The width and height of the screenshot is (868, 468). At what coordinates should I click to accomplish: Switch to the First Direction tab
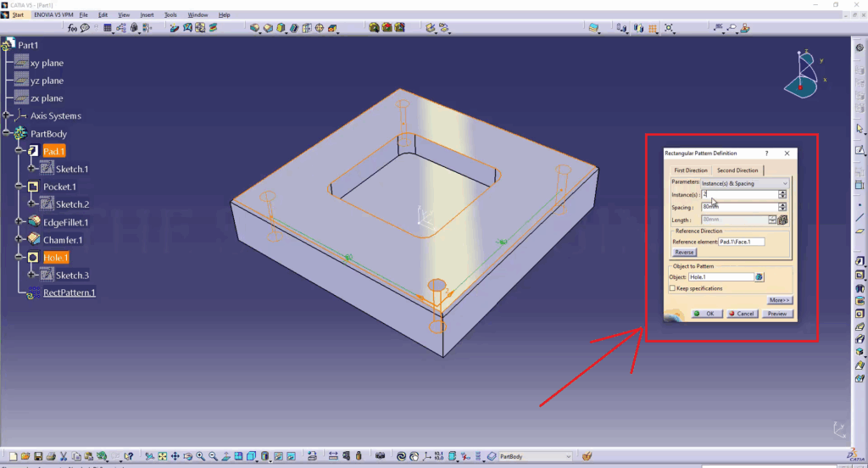[691, 170]
